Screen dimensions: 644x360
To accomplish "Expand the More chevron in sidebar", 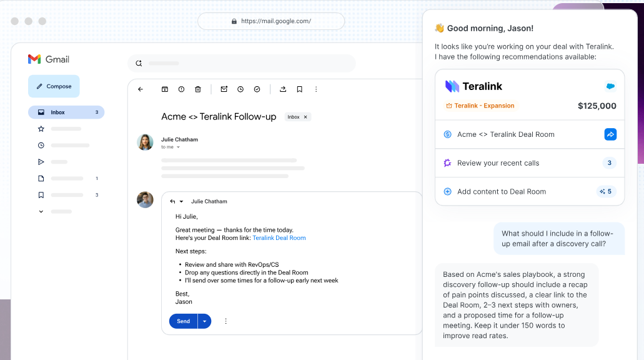I will pos(41,212).
